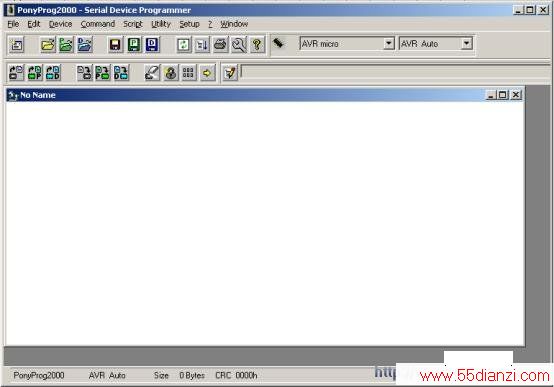Click the Write Program Memory icon
Viewport: 554px width, 387px height.
(x=102, y=73)
